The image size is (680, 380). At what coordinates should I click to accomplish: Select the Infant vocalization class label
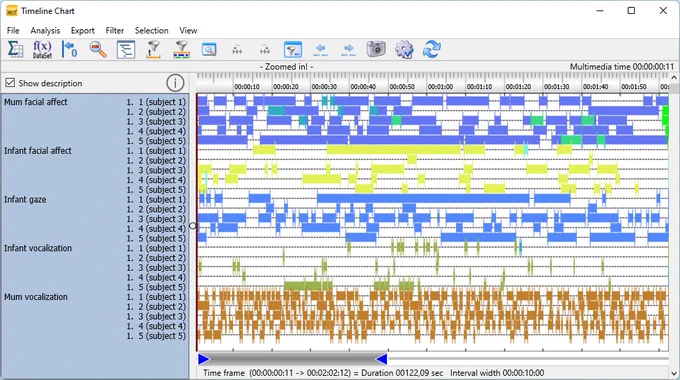tap(38, 248)
